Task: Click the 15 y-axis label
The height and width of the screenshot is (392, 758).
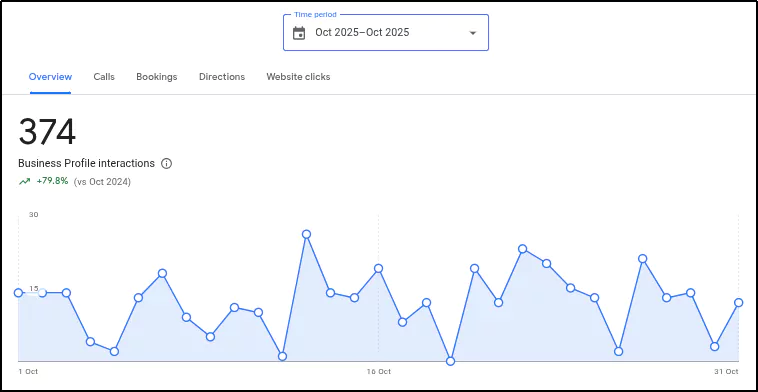Action: pyautogui.click(x=33, y=289)
